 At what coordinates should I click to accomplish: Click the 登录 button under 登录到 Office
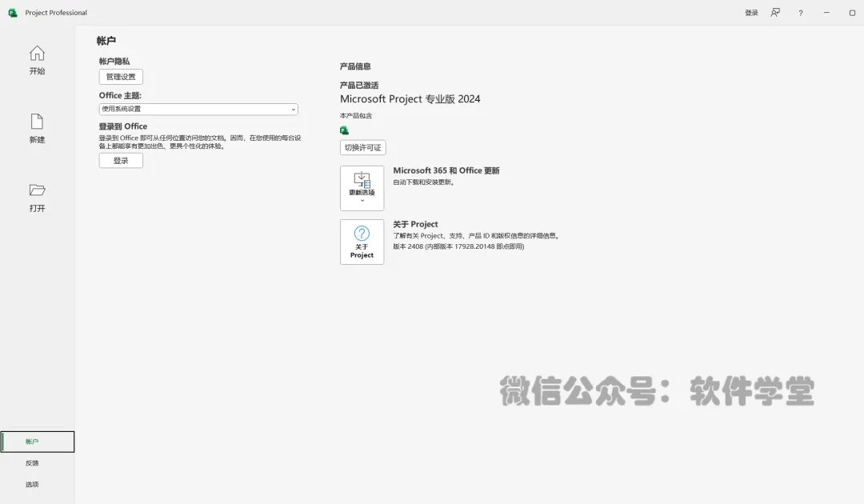[121, 160]
